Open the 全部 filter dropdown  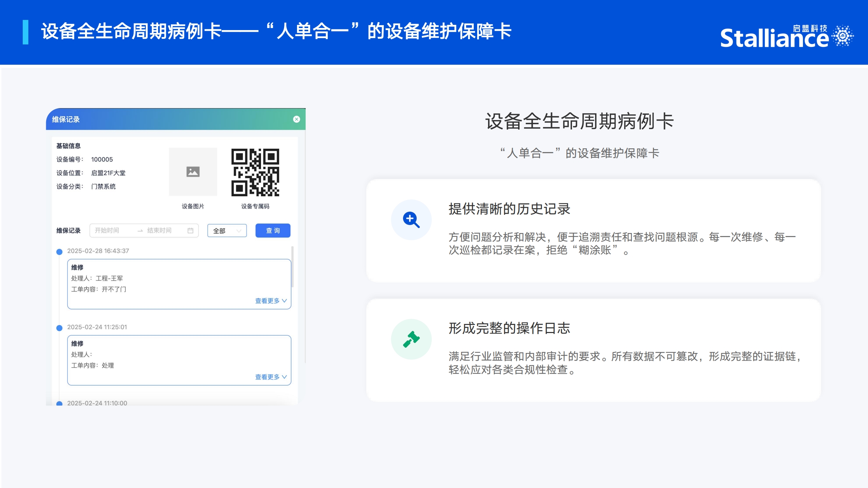[227, 231]
